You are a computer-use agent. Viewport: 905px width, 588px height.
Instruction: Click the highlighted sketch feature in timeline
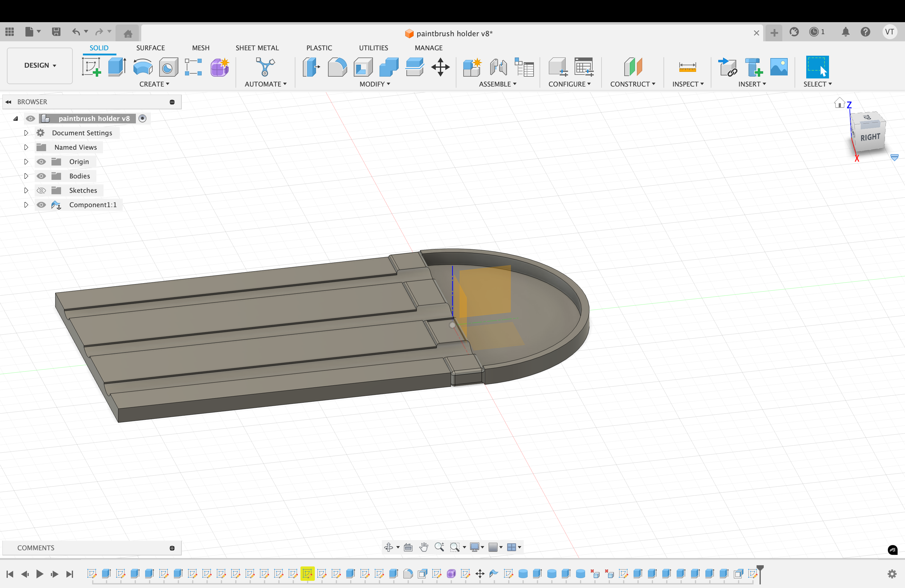click(307, 574)
